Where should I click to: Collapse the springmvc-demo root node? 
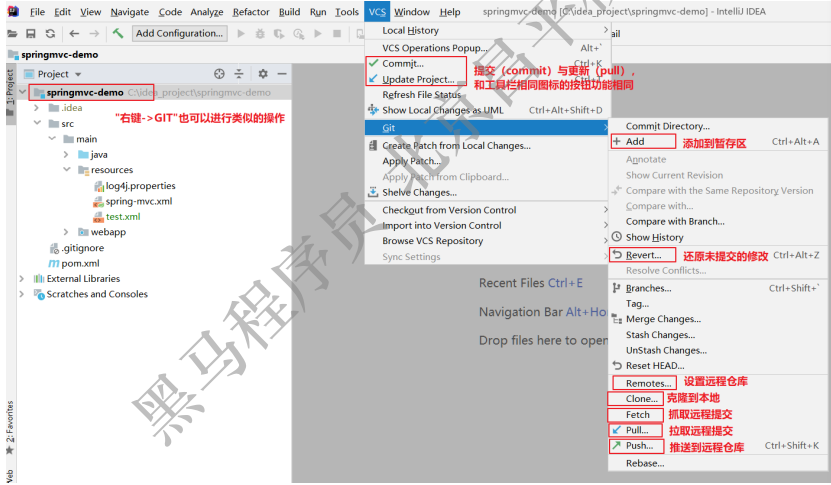coord(22,92)
